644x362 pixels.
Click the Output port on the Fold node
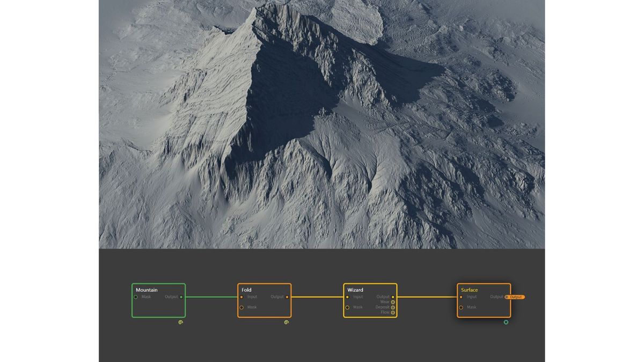tap(287, 296)
